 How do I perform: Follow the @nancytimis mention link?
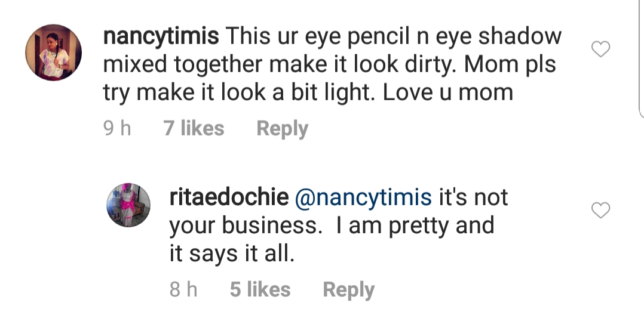[364, 197]
